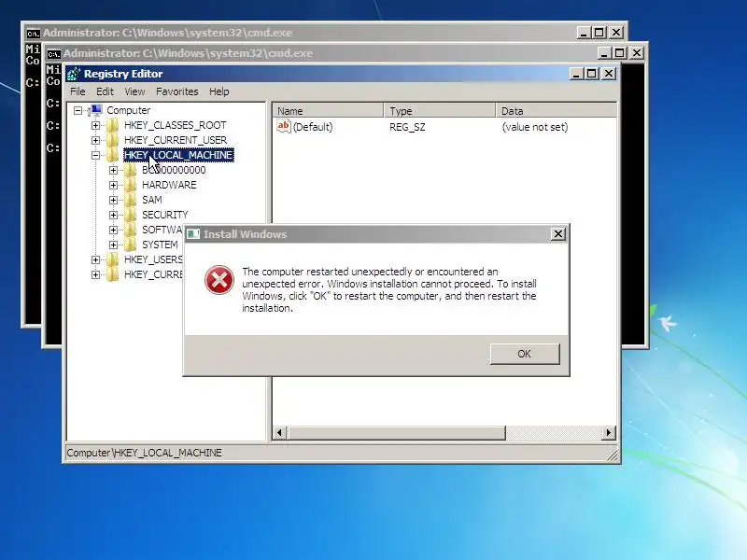Click the front cmd.exe window icon
The height and width of the screenshot is (560, 747).
click(x=54, y=53)
